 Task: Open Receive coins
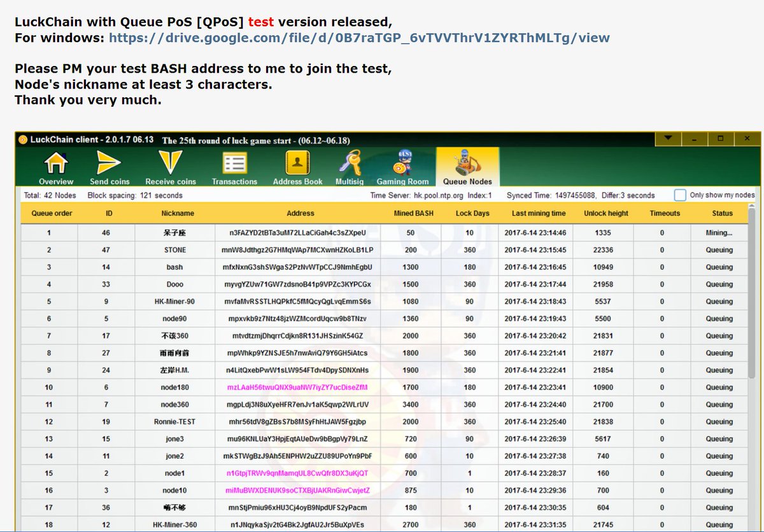170,165
